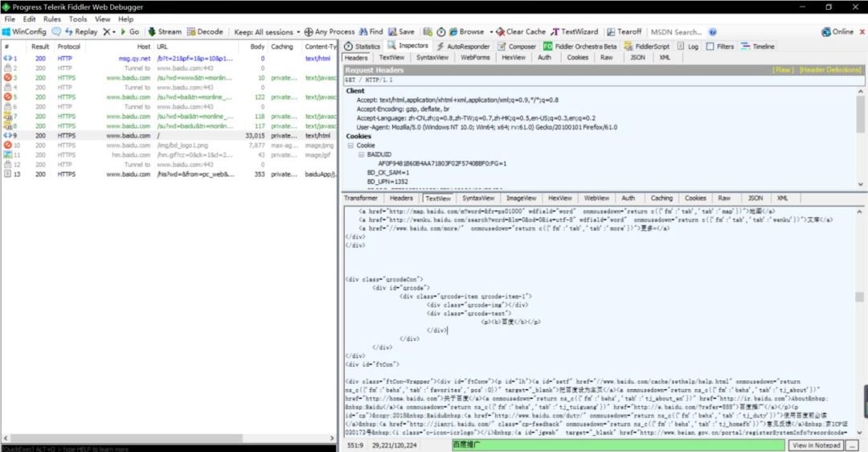
Task: Sort sessions by Result column header
Action: coord(40,47)
